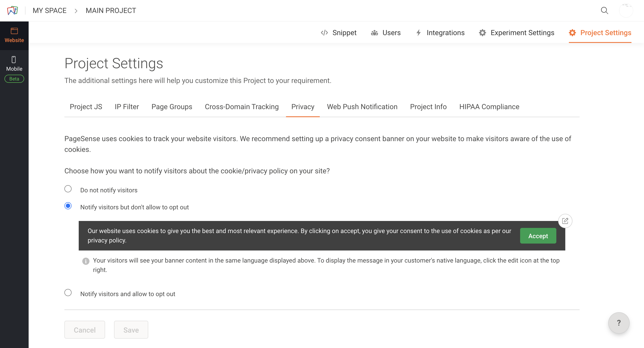This screenshot has height=348, width=644.
Task: Click the banner edit pencil icon
Action: [565, 221]
